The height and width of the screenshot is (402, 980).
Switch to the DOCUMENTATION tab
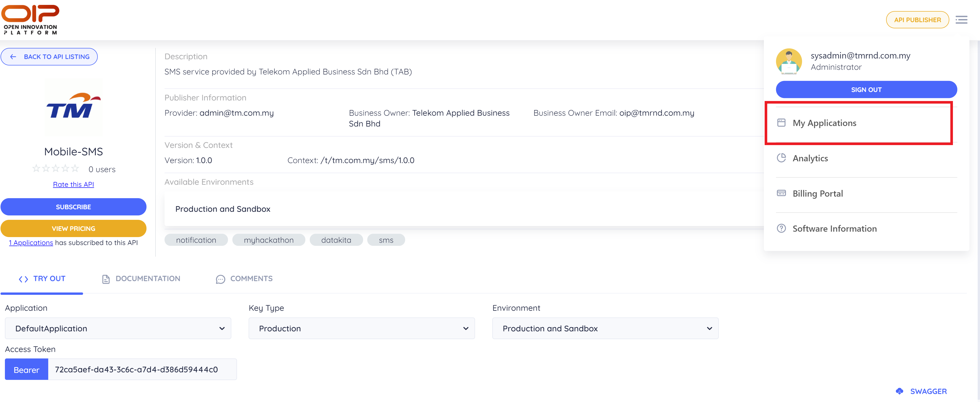[141, 279]
